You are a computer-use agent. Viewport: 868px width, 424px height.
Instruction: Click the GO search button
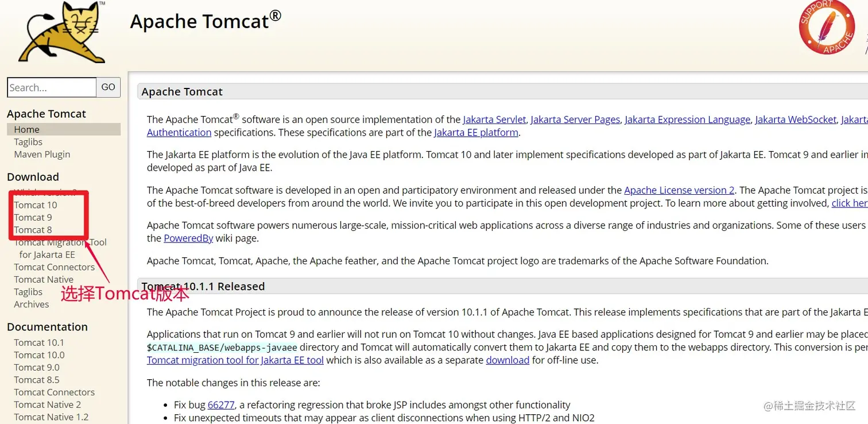(x=108, y=87)
